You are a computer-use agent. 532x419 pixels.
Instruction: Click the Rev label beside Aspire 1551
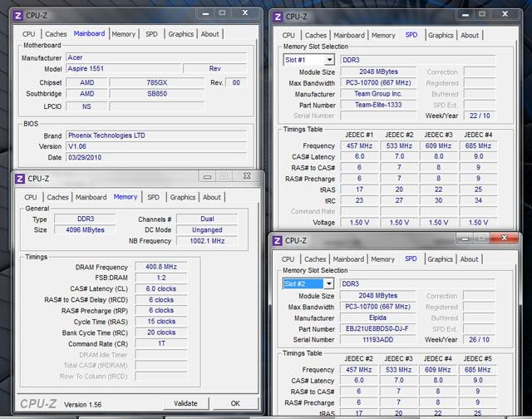pyautogui.click(x=215, y=68)
